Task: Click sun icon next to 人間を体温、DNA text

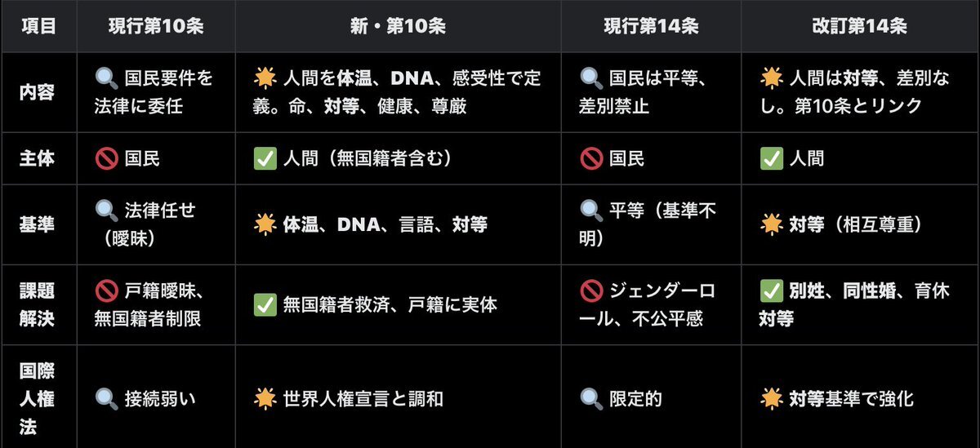Action: [265, 79]
